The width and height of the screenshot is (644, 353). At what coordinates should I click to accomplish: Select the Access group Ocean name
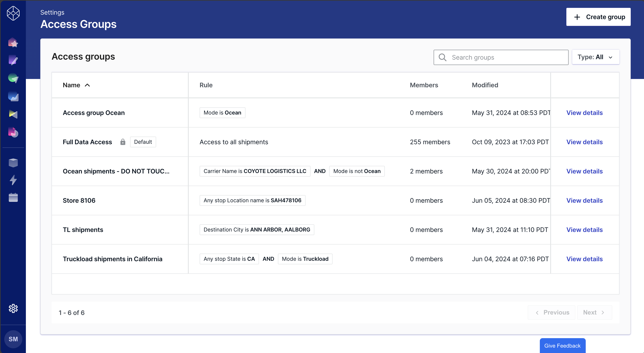coord(94,113)
